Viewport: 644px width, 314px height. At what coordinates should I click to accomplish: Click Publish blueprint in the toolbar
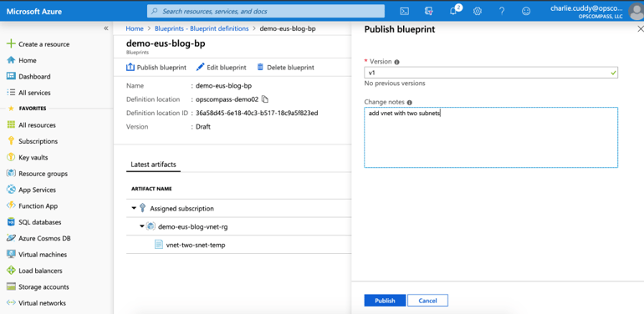point(156,68)
